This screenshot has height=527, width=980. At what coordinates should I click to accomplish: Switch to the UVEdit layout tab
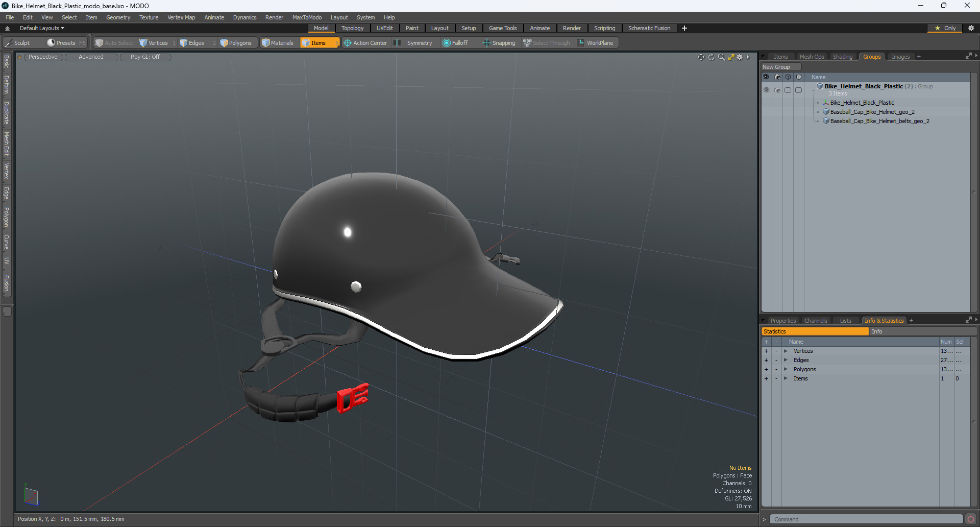click(384, 28)
